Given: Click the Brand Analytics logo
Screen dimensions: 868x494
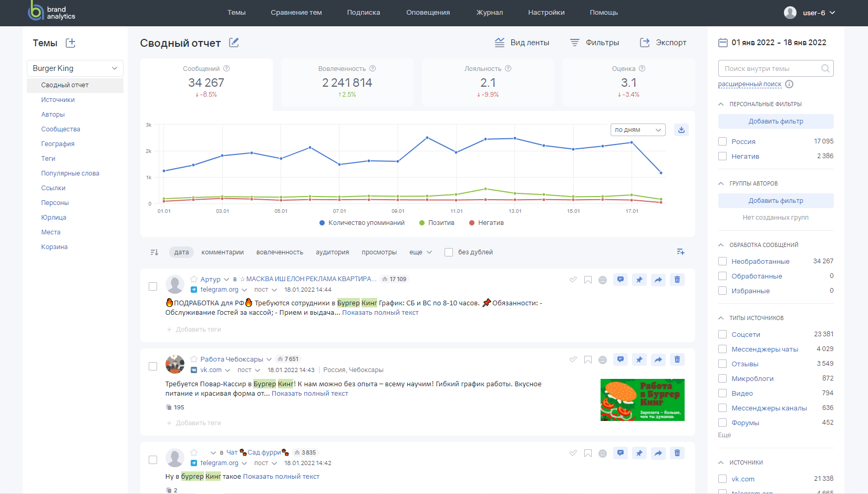Looking at the screenshot, I should (x=51, y=12).
